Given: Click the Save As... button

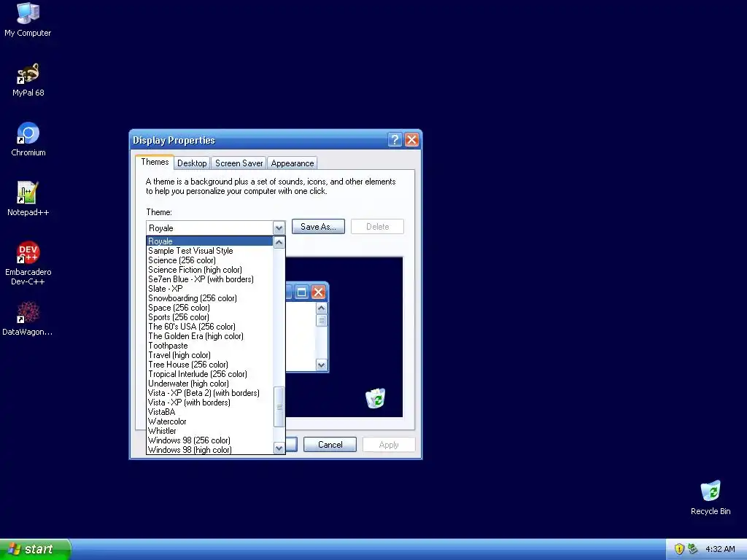Looking at the screenshot, I should coord(318,227).
